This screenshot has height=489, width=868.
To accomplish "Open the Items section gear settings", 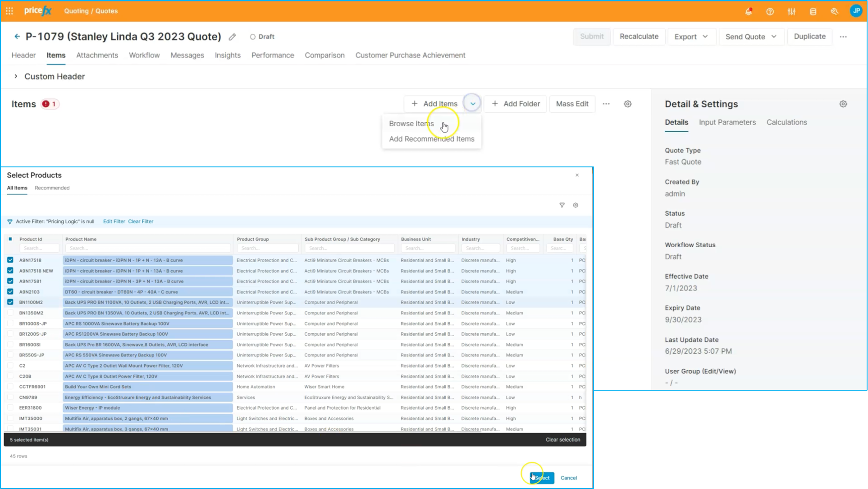I will (x=627, y=104).
